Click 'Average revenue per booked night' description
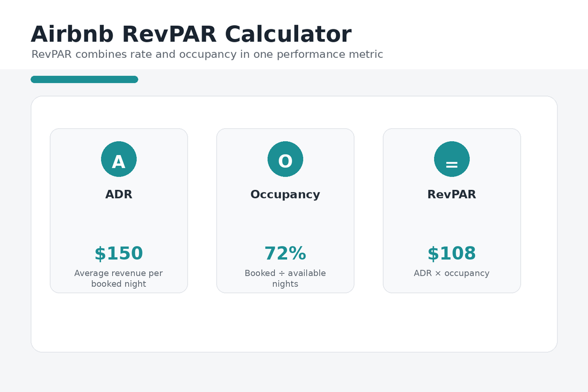588x392 pixels. 119,278
